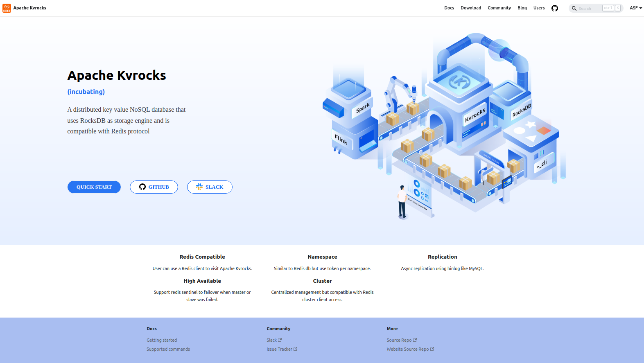Click 'User can use a Redis client' text

coord(202,268)
